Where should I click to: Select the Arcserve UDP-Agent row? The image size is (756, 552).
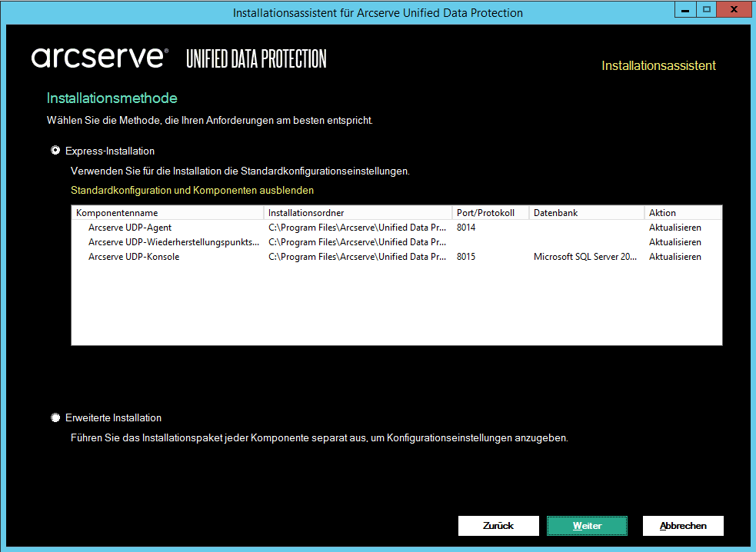tap(396, 228)
